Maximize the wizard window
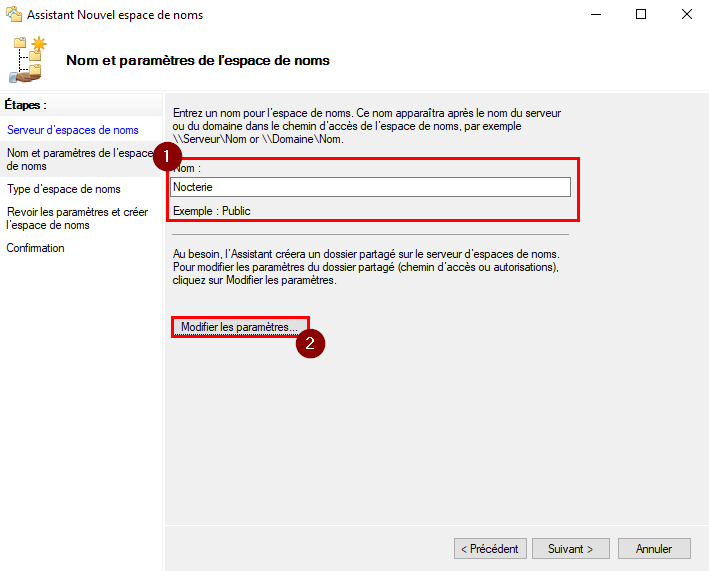Screen dimensions: 709x571 point(641,15)
